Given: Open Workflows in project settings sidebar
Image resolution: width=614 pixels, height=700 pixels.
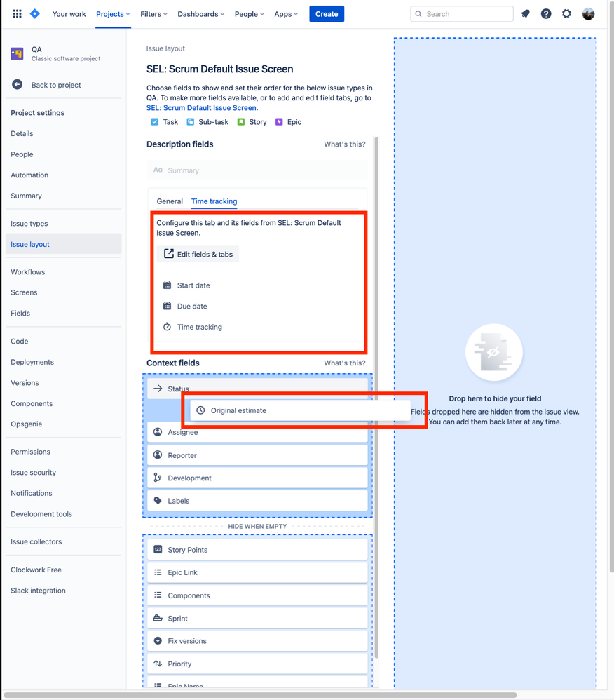Looking at the screenshot, I should coord(27,272).
